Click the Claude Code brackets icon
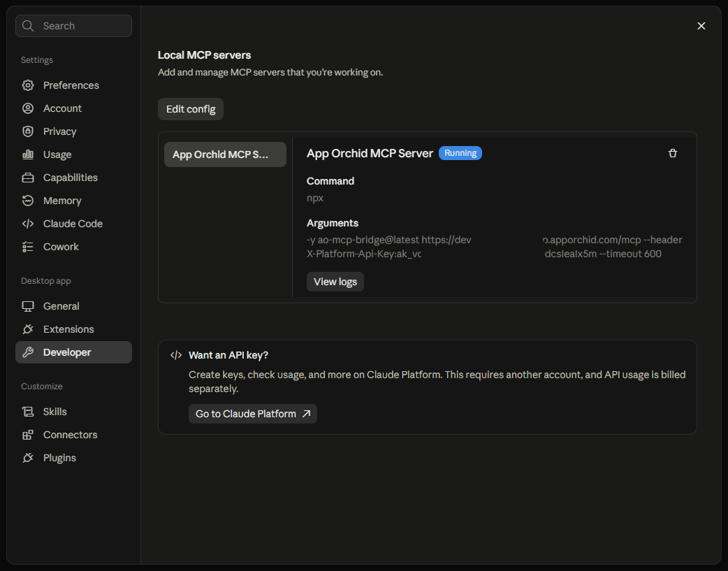Viewport: 728px width, 571px height. click(28, 224)
